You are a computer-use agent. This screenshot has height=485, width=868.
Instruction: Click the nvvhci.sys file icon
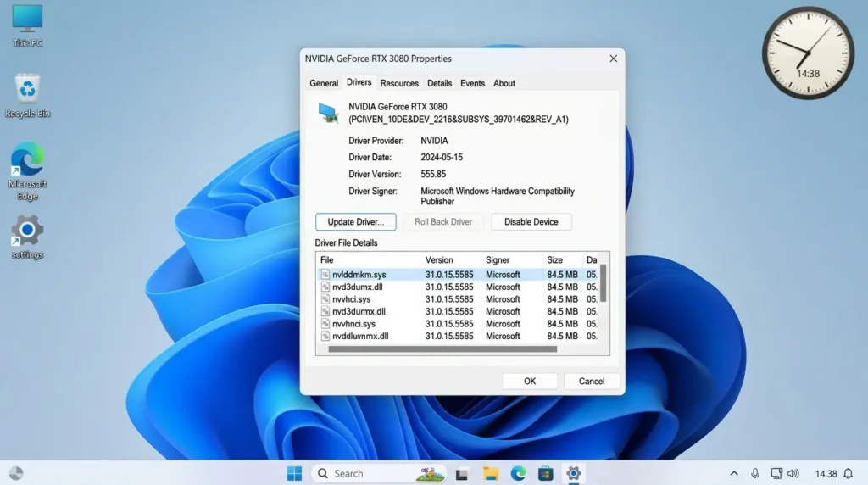pyautogui.click(x=325, y=299)
